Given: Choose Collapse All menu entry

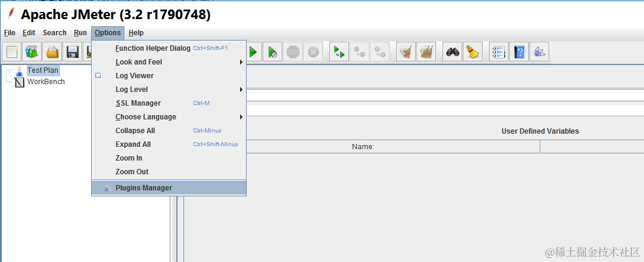Looking at the screenshot, I should pyautogui.click(x=169, y=130).
